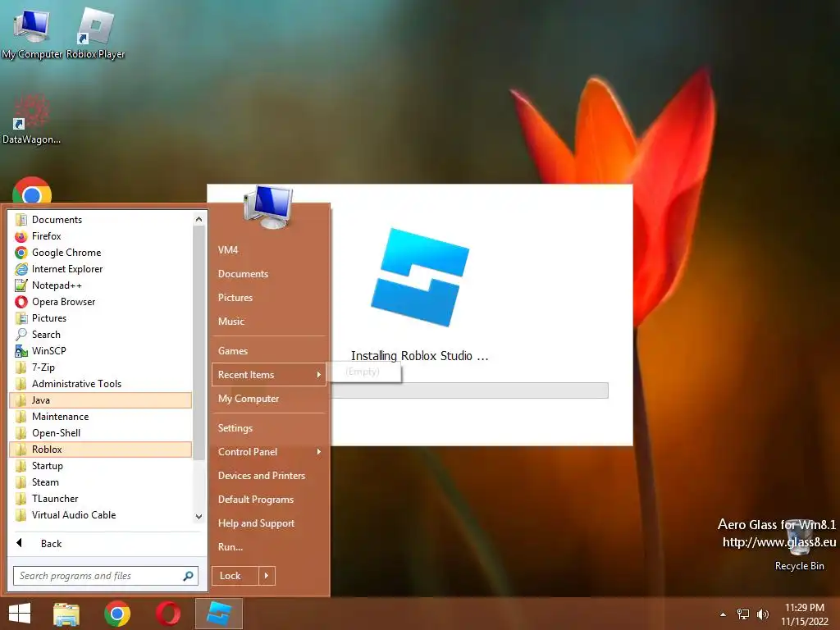Screen dimensions: 840x630
Task: Show hidden system tray icons
Action: [x=724, y=614]
